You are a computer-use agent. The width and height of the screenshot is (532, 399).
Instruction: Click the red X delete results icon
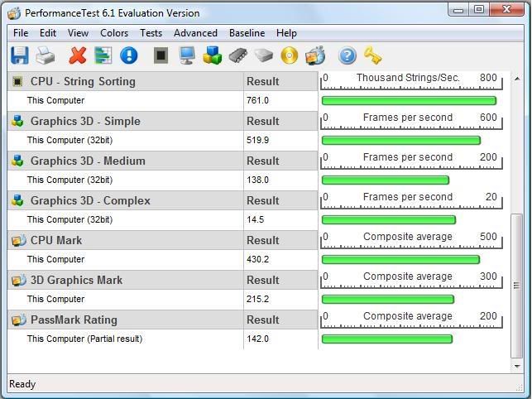(78, 55)
